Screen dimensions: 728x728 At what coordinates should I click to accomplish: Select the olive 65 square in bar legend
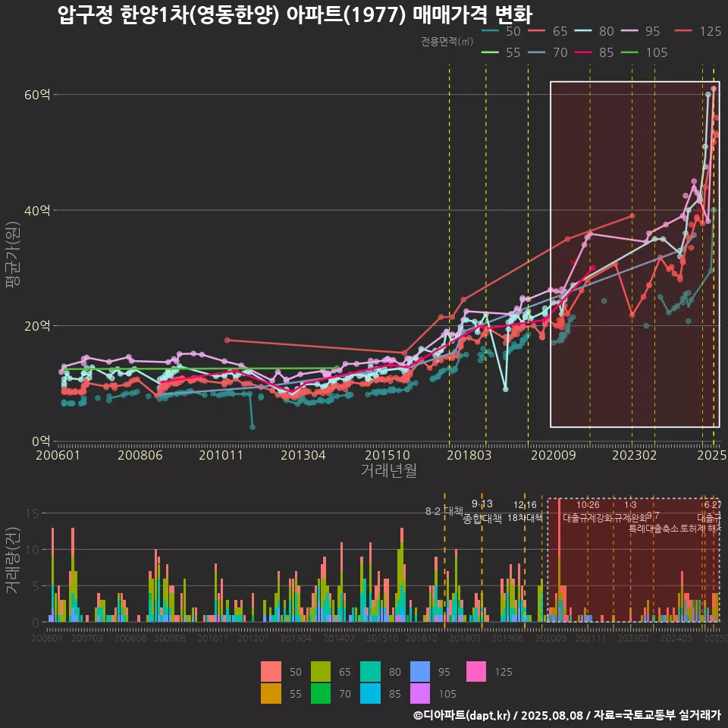(320, 671)
